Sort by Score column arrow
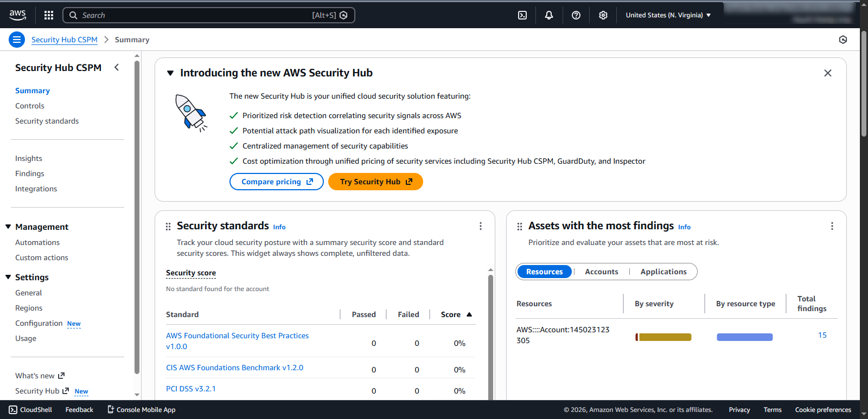 click(x=469, y=314)
